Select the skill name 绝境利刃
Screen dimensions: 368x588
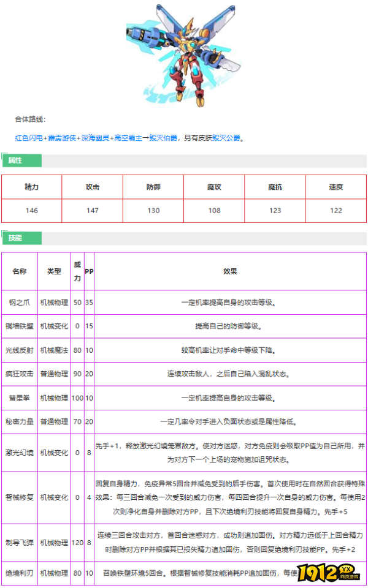[20, 573]
